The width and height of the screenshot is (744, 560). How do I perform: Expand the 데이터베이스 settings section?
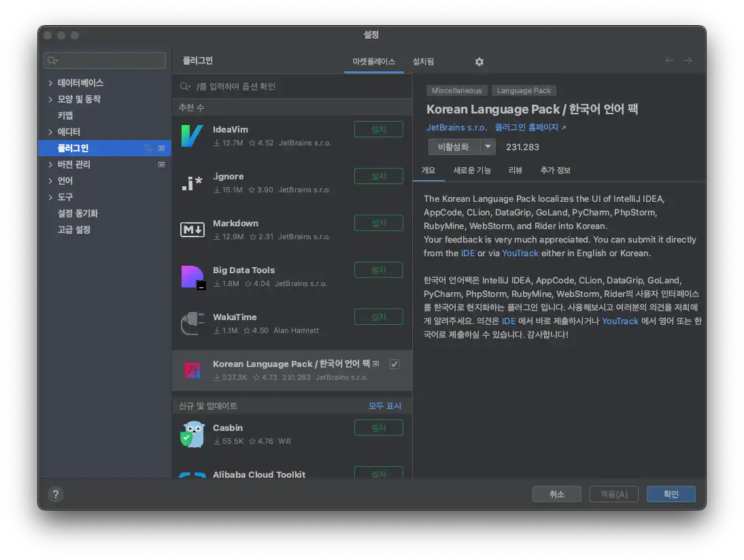(x=50, y=83)
